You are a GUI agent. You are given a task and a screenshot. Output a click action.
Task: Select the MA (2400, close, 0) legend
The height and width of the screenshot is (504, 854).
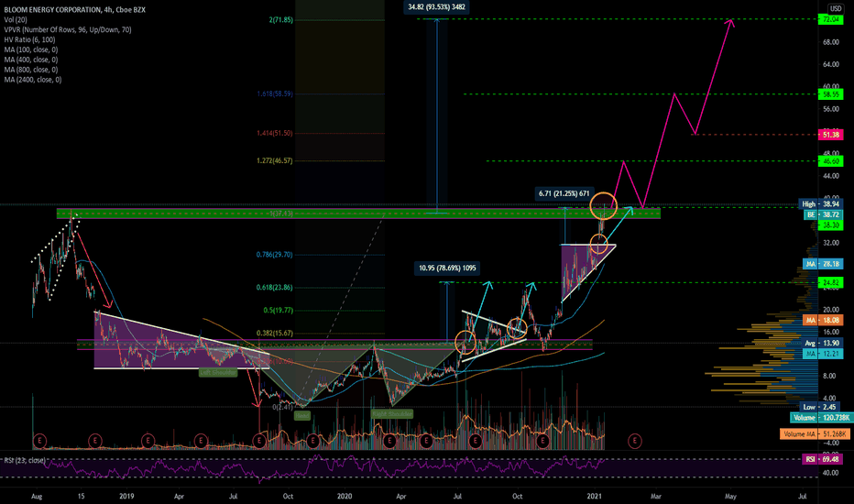(x=33, y=80)
